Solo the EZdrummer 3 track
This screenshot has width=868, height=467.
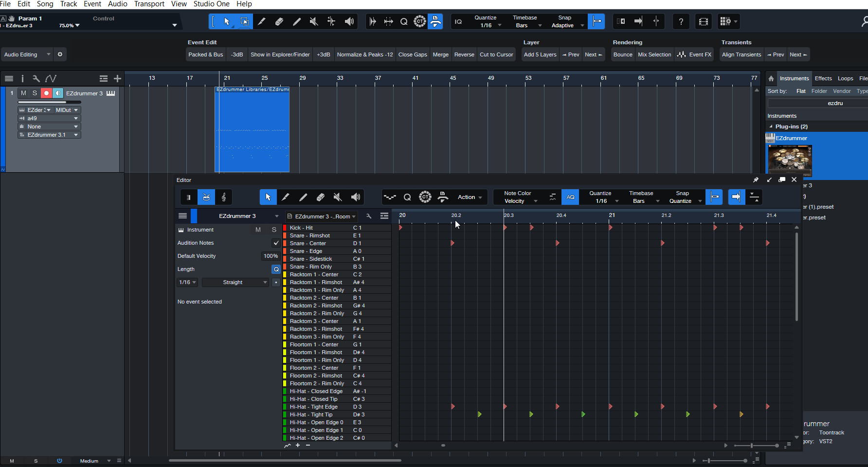pyautogui.click(x=35, y=93)
